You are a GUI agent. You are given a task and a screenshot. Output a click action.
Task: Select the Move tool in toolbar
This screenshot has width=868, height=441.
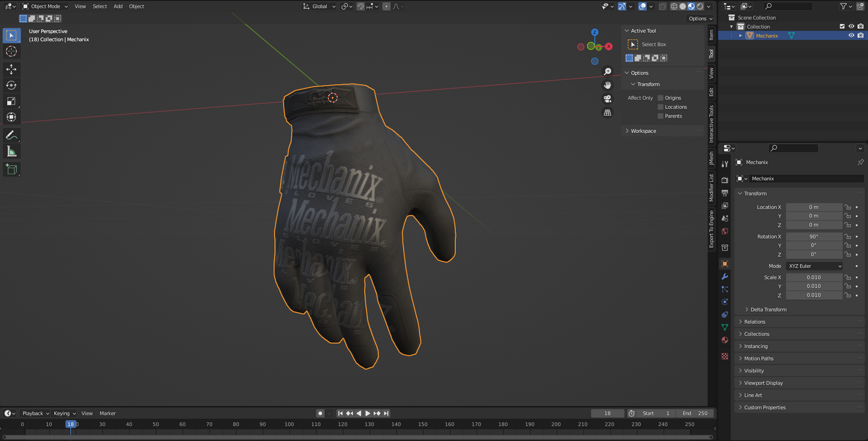(11, 69)
